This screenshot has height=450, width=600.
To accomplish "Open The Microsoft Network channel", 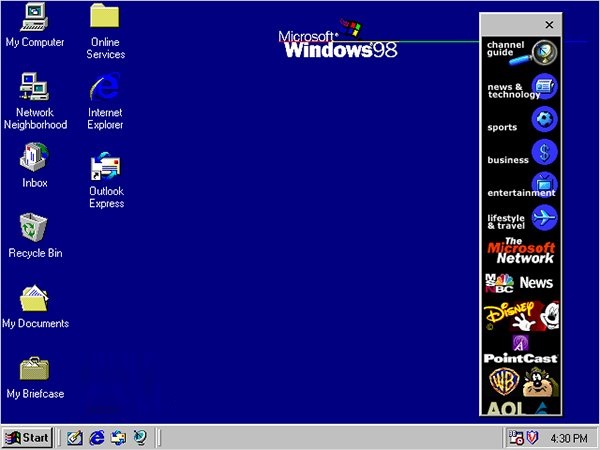I will pos(521,251).
